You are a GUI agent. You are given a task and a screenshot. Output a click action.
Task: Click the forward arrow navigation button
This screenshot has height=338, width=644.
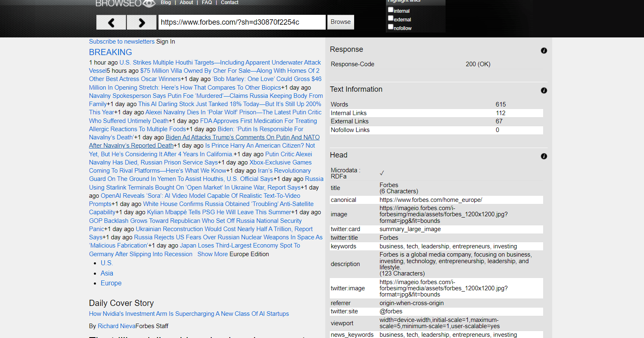(142, 22)
